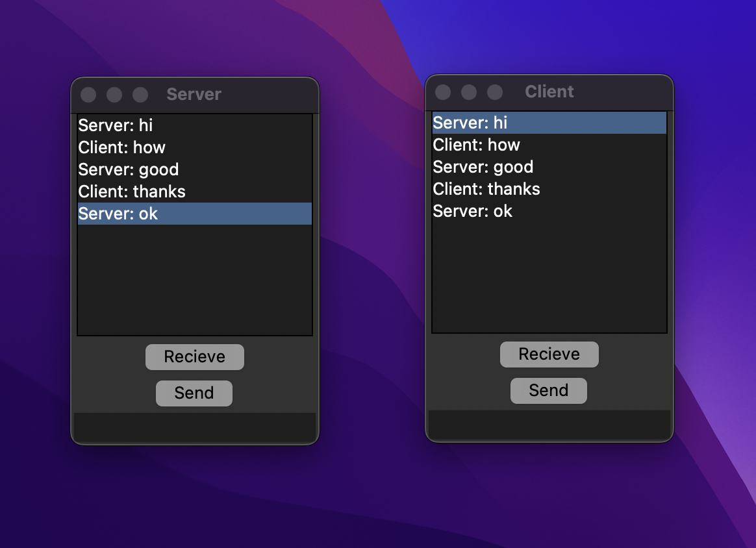The height and width of the screenshot is (548, 756).
Task: Maximize the Server window
Action: [140, 94]
